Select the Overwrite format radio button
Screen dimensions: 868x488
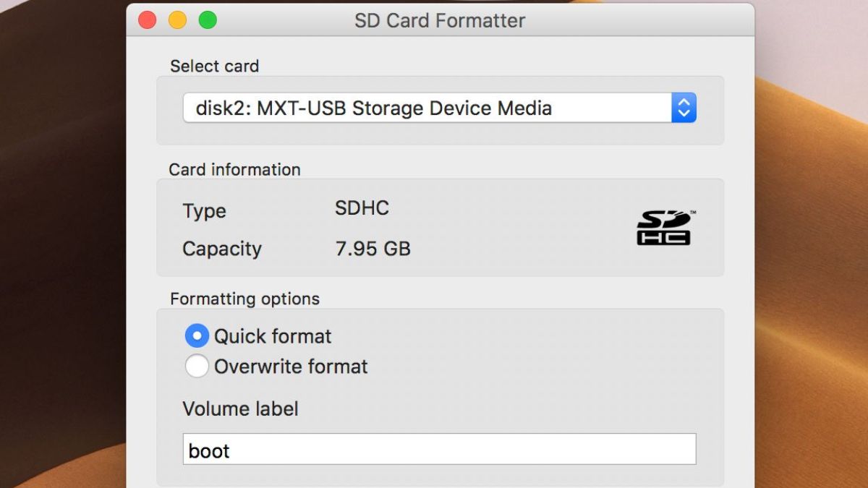pos(197,366)
